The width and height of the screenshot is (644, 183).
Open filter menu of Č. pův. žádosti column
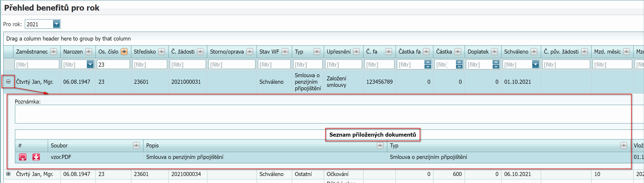[x=584, y=52]
